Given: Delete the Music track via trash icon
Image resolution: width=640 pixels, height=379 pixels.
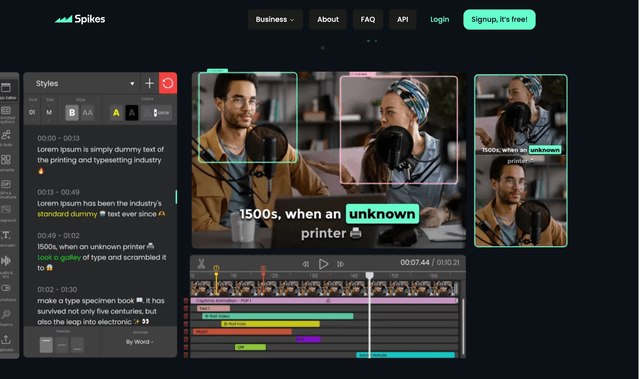Looking at the screenshot, I should [x=186, y=332].
